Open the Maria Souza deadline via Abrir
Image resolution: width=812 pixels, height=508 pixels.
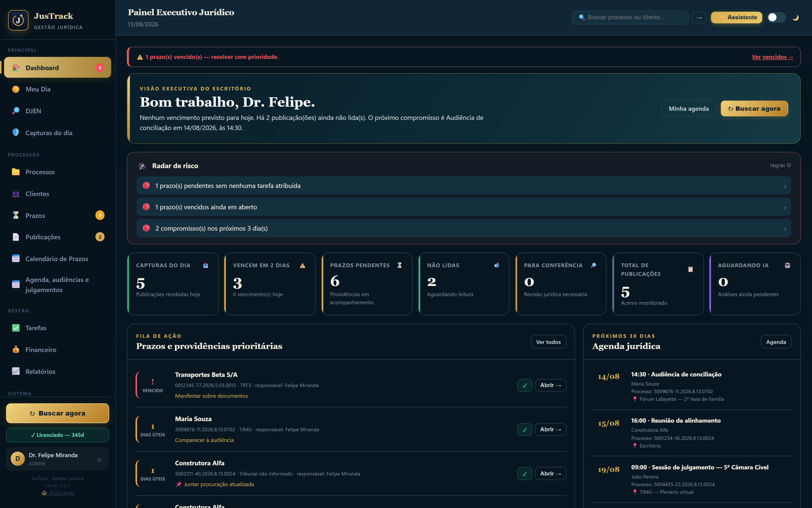[550, 429]
